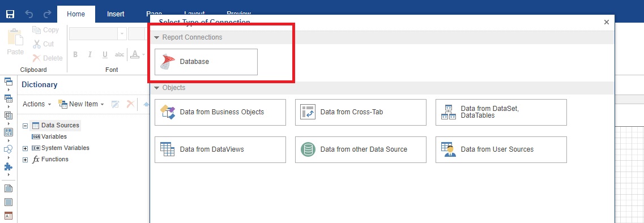Open the Home ribbon tab
The width and height of the screenshot is (644, 223).
point(76,14)
